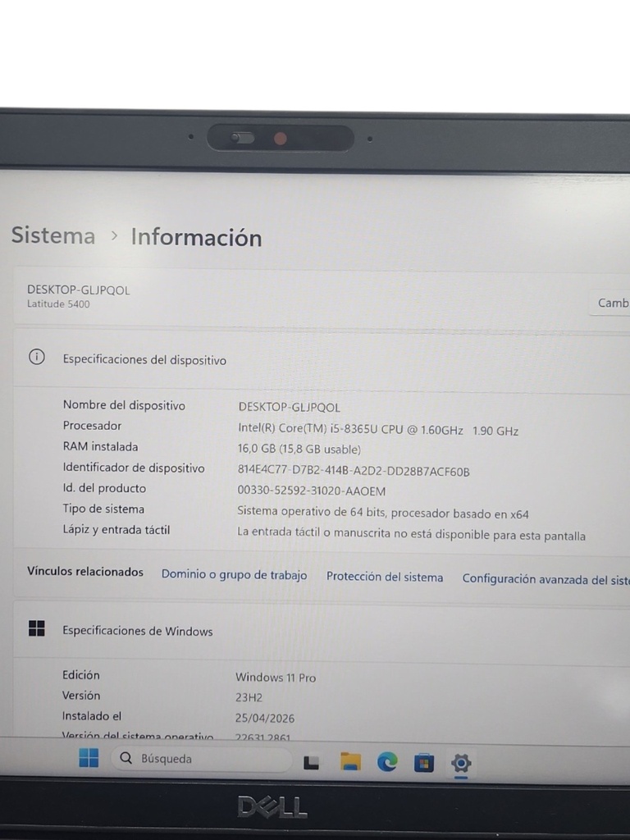The width and height of the screenshot is (630, 840).
Task: Open Protección del sistema link
Action: [x=385, y=577]
